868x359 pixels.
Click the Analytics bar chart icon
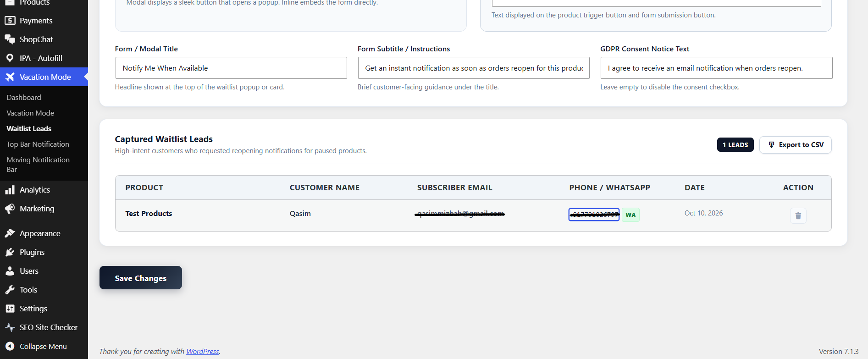[x=10, y=190]
